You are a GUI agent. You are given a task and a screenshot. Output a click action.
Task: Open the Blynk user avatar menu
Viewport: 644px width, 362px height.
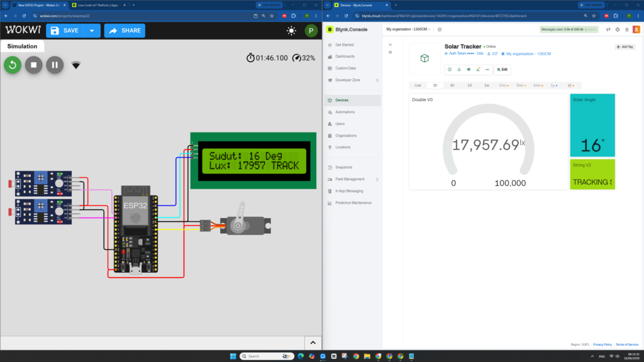(x=636, y=30)
